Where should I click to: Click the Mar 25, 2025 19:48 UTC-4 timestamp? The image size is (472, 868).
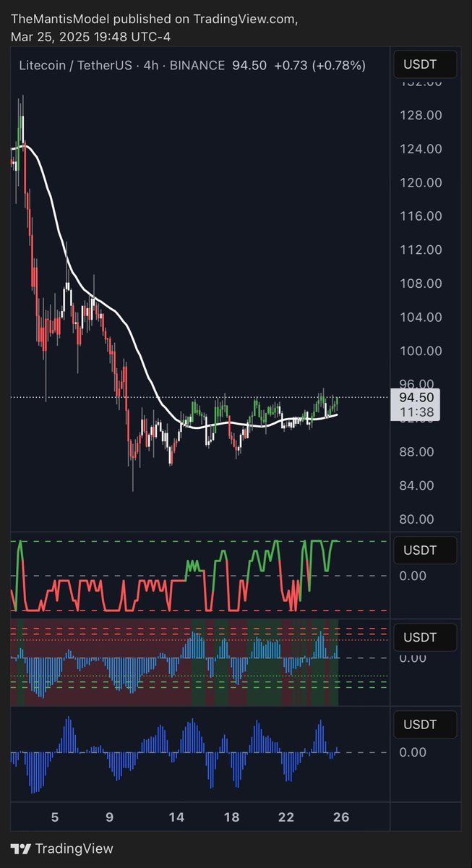[91, 36]
